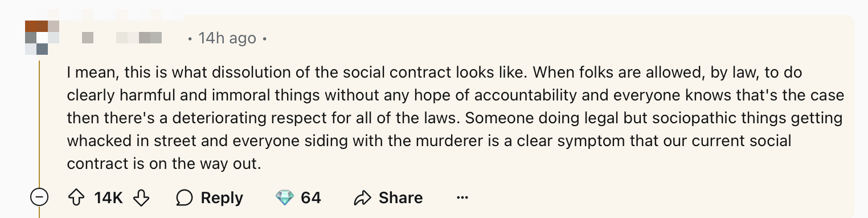The width and height of the screenshot is (868, 218).
Task: Click the share arrow icon
Action: (362, 198)
